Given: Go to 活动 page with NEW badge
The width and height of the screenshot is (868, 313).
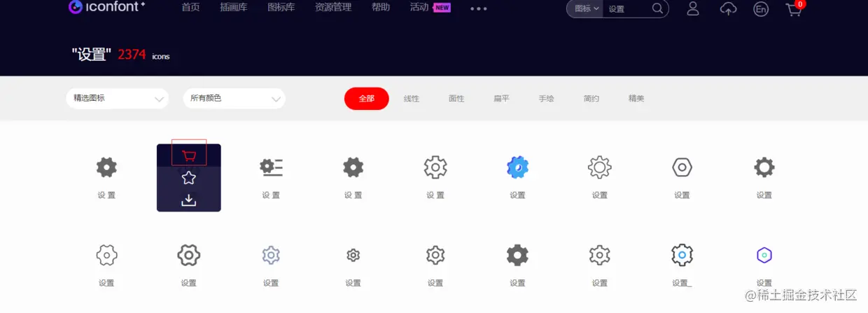Looking at the screenshot, I should click(x=430, y=8).
